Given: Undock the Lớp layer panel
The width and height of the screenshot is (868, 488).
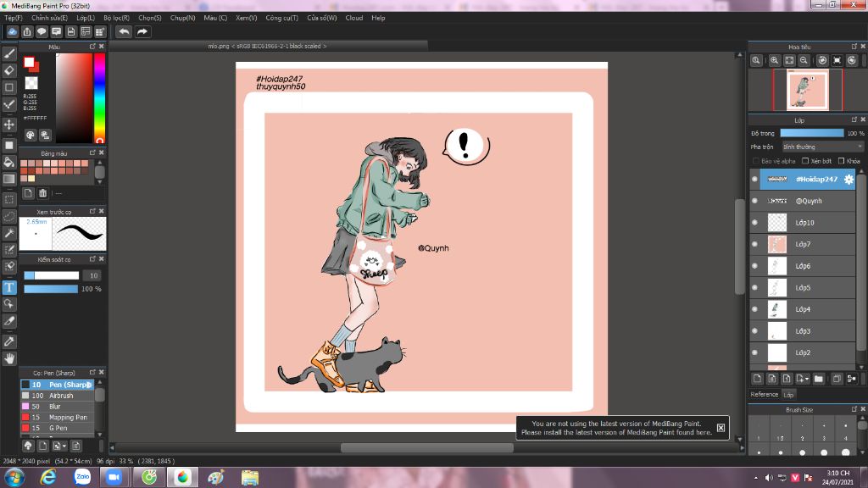Looking at the screenshot, I should point(854,119).
